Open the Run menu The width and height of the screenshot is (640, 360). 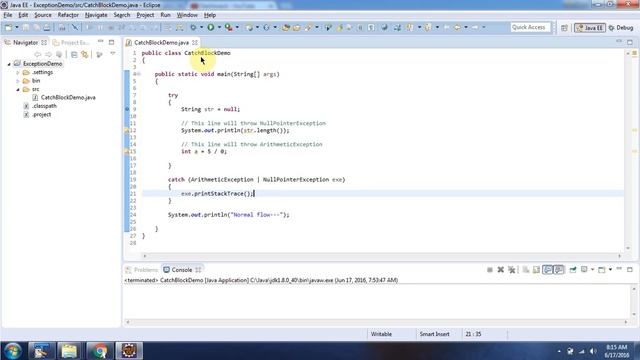[x=165, y=15]
